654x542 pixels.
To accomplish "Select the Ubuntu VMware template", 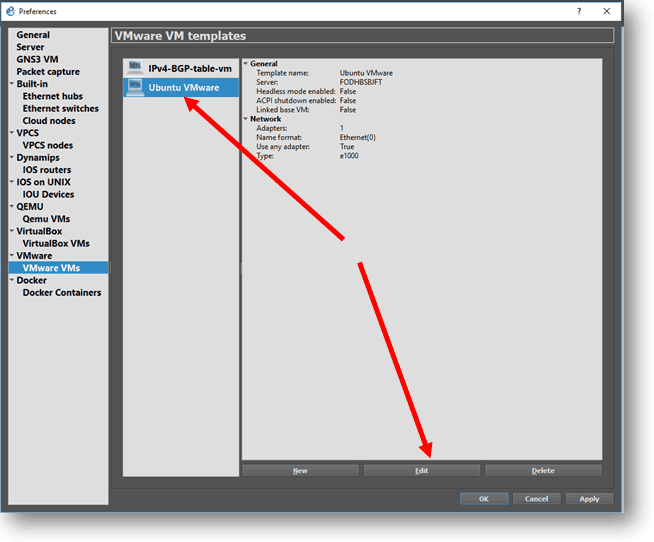I will (x=181, y=87).
